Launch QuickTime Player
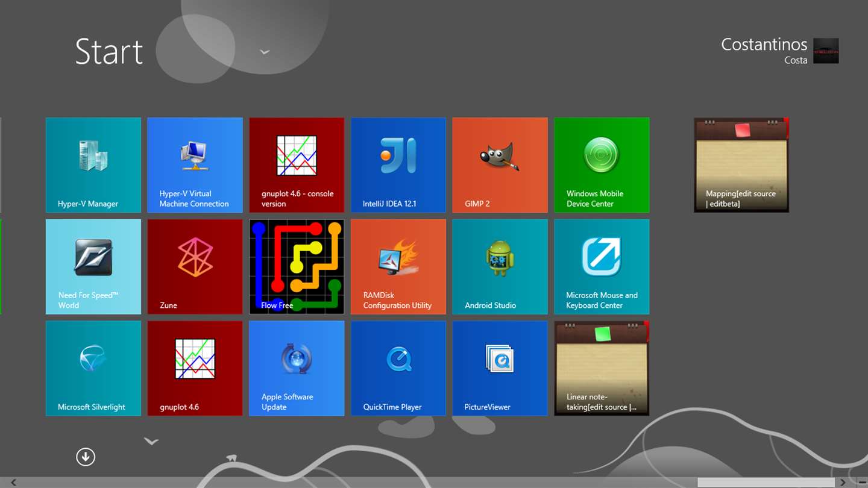Screen dimensions: 868x488 coord(398,368)
